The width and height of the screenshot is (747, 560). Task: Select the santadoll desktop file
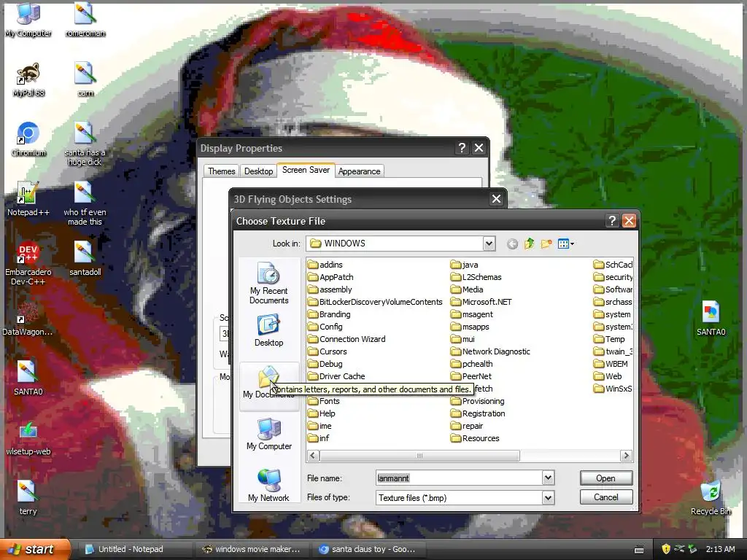tap(85, 259)
